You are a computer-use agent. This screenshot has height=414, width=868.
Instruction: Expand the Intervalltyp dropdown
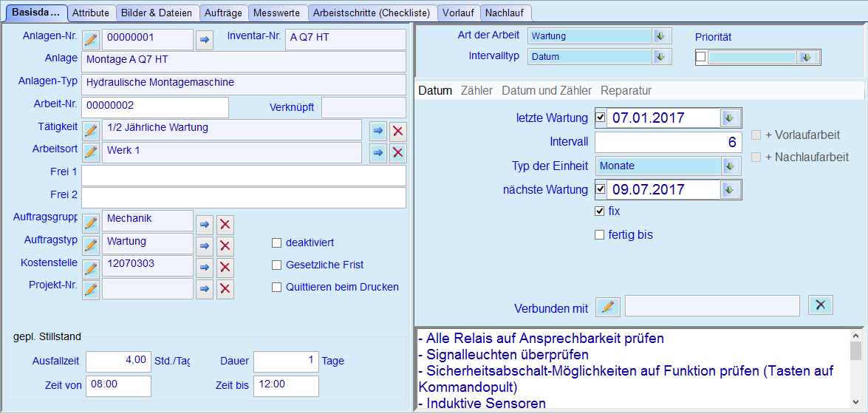[660, 56]
